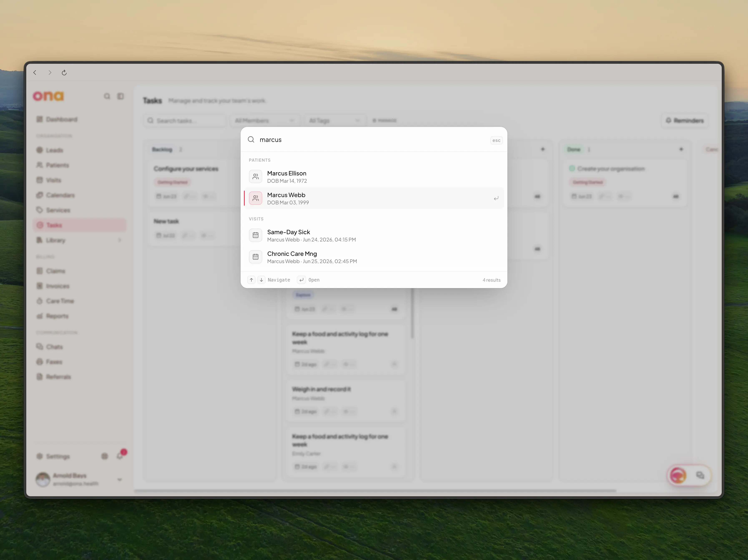Expand the Arnold Bays account menu
Image resolution: width=748 pixels, height=560 pixels.
(x=119, y=480)
